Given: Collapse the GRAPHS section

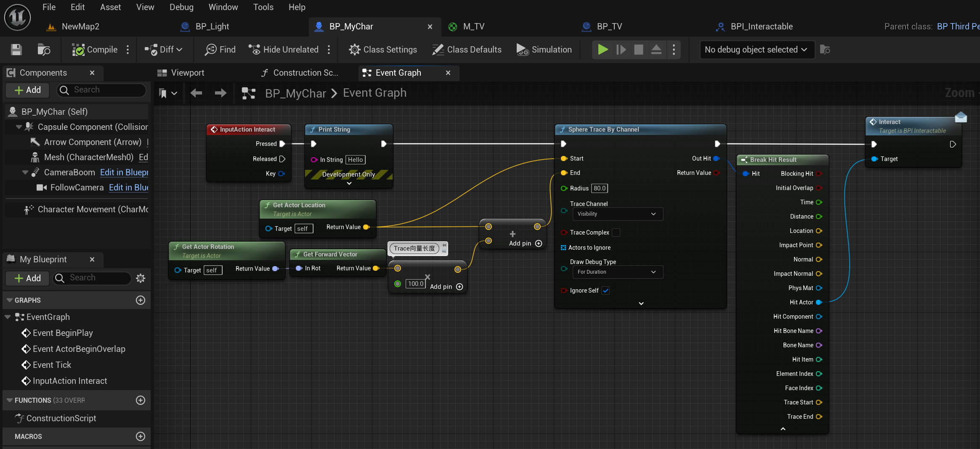Looking at the screenshot, I should 9,300.
